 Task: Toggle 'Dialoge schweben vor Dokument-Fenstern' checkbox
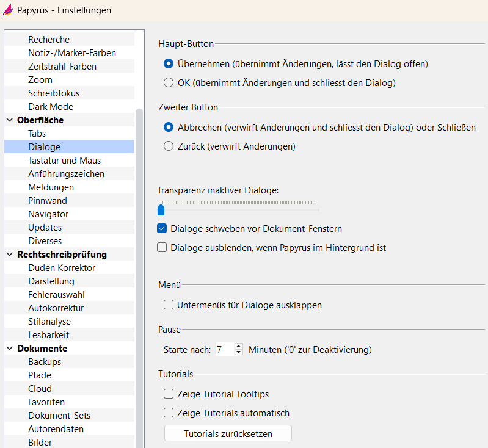coord(162,229)
